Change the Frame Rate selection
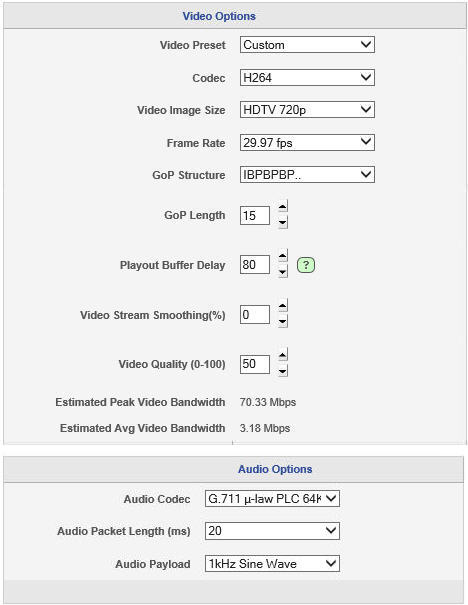 point(307,143)
